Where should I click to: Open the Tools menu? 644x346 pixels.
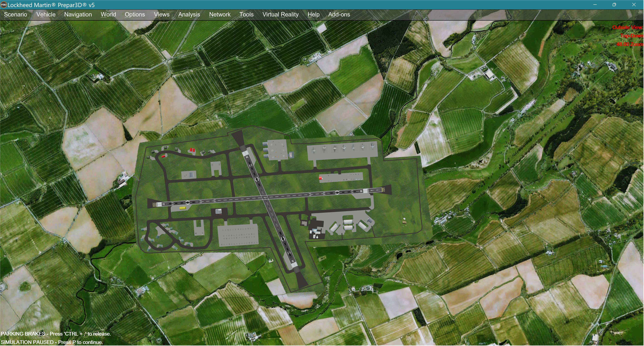(x=246, y=14)
